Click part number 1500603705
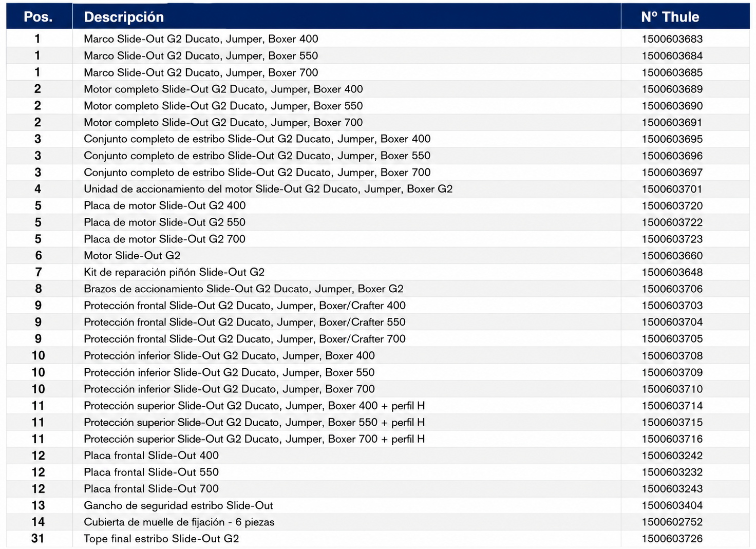The width and height of the screenshot is (756, 549). 672,339
